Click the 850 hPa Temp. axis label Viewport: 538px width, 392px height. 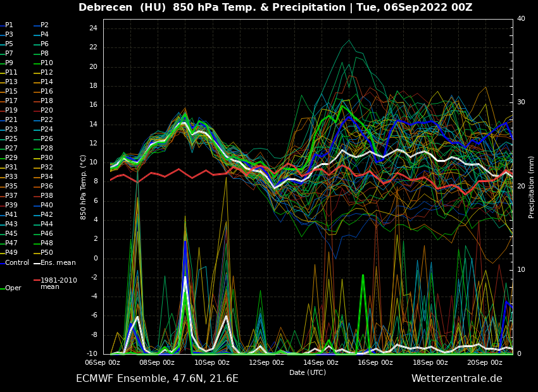pyautogui.click(x=84, y=187)
